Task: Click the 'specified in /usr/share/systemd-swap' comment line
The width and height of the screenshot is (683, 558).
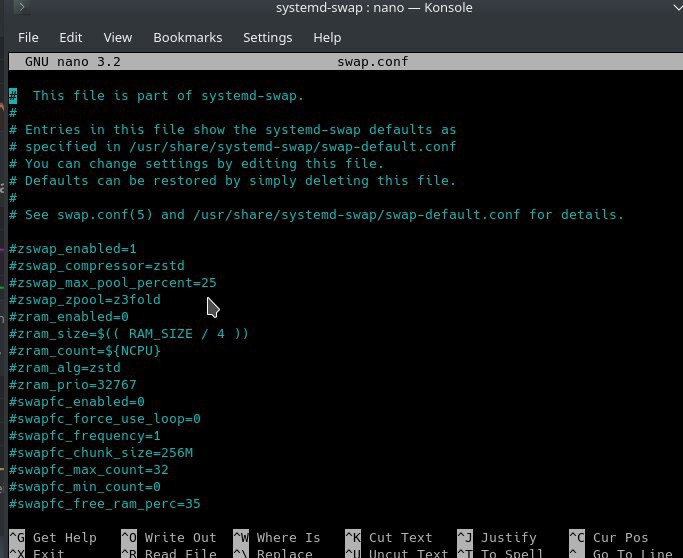Action: pyautogui.click(x=233, y=146)
